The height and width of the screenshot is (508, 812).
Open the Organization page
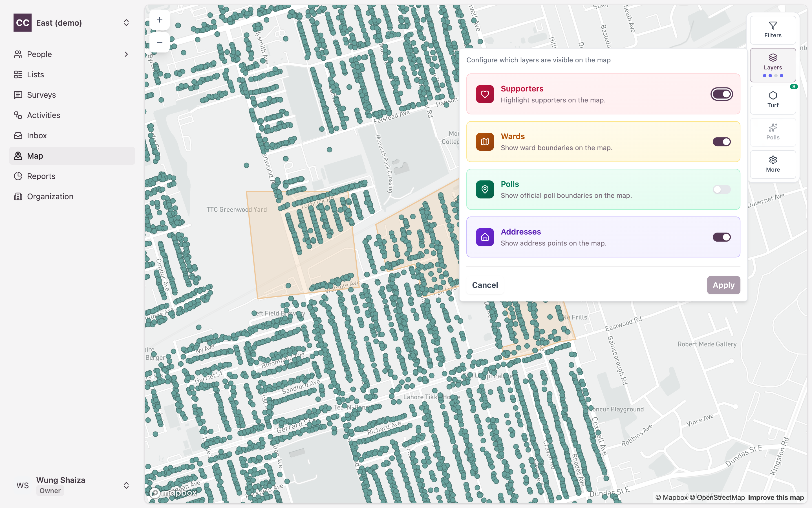(72, 196)
